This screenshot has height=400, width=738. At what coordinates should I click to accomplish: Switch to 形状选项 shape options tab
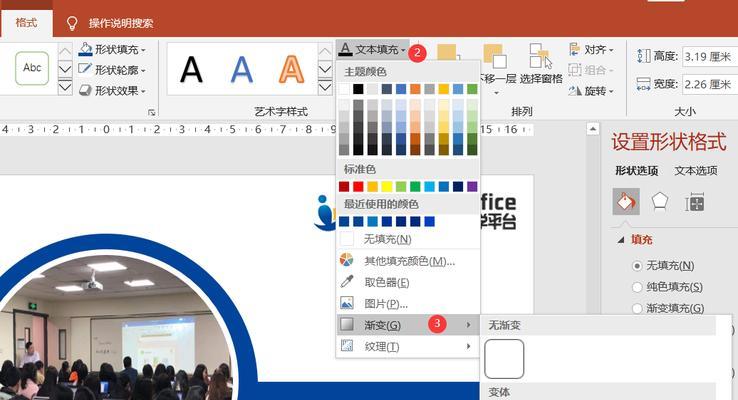pos(636,170)
